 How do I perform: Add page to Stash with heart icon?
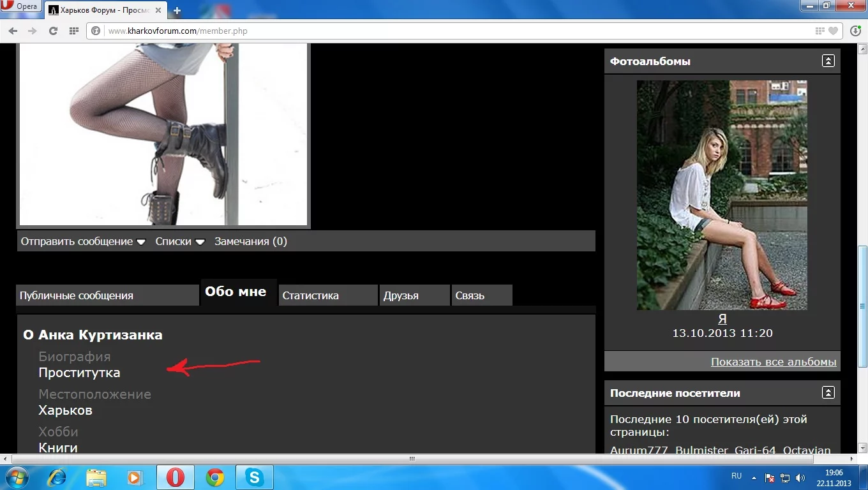pos(833,31)
